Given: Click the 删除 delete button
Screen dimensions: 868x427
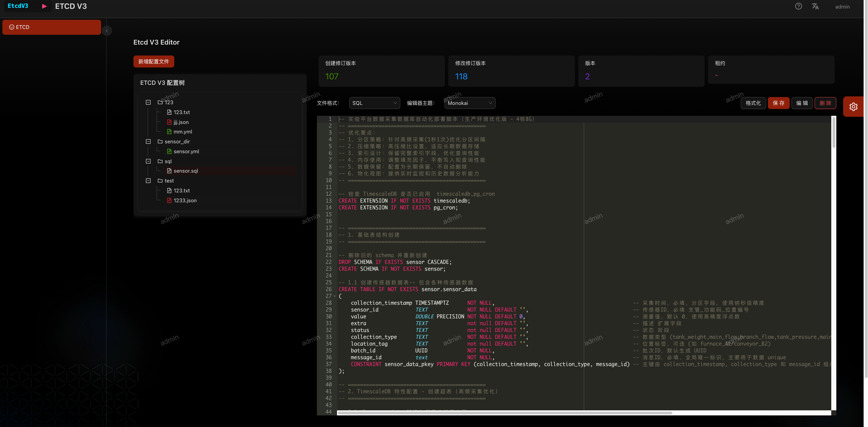Looking at the screenshot, I should (x=825, y=103).
